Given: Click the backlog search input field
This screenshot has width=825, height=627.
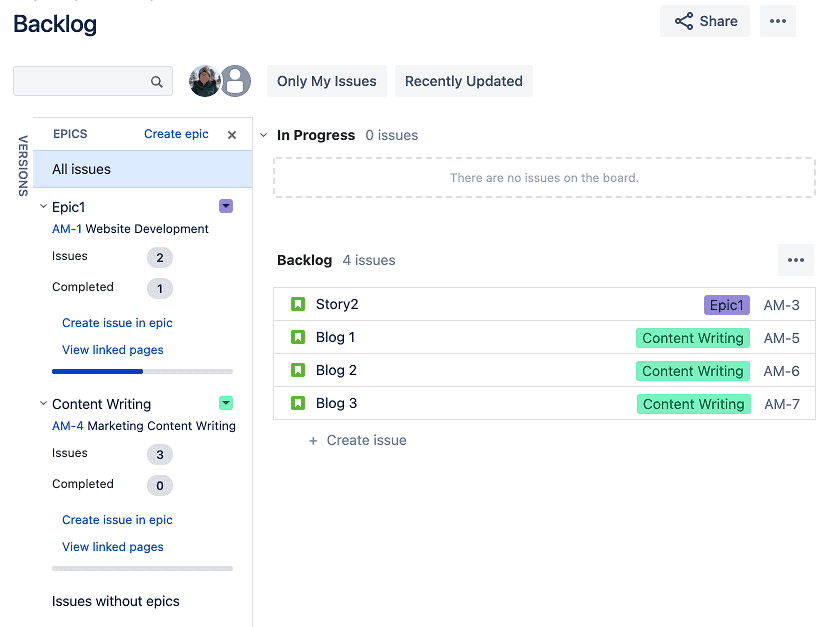Looking at the screenshot, I should [x=82, y=81].
